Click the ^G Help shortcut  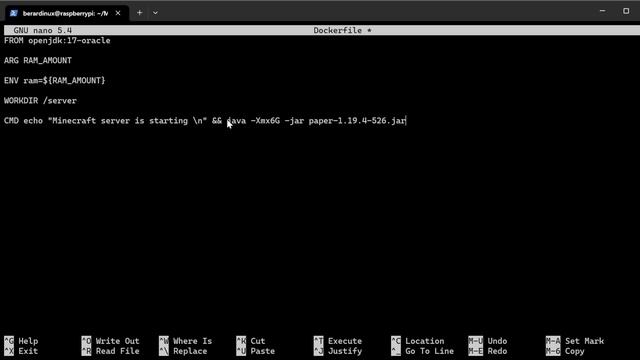21,341
